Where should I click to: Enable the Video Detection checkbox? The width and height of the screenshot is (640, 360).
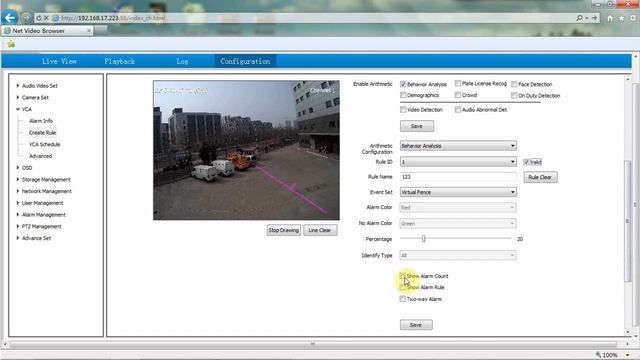(x=403, y=109)
